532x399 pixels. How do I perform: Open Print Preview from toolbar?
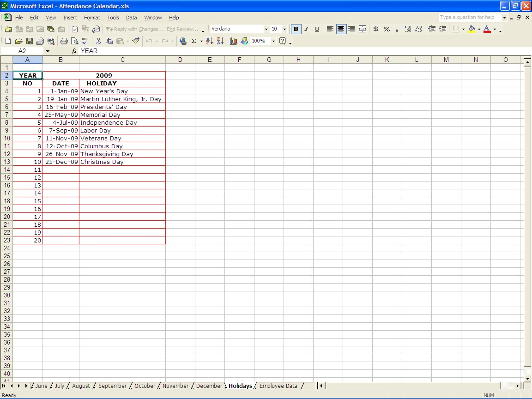pyautogui.click(x=74, y=41)
